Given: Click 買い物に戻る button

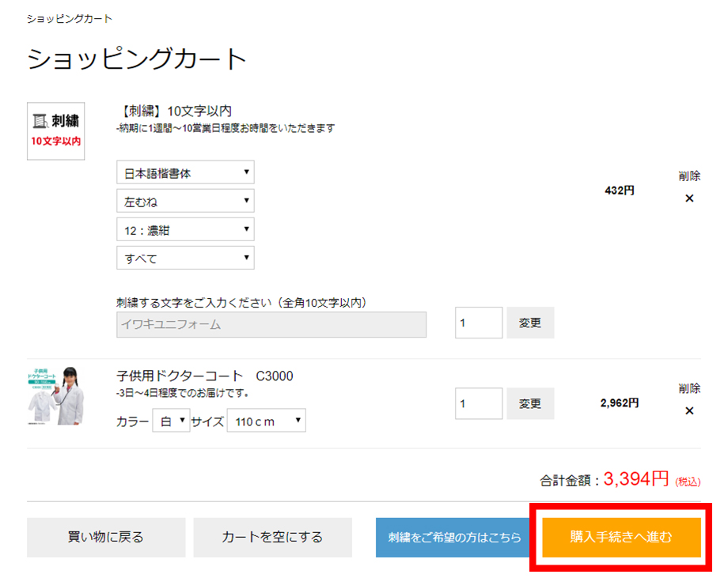Looking at the screenshot, I should click(x=106, y=538).
